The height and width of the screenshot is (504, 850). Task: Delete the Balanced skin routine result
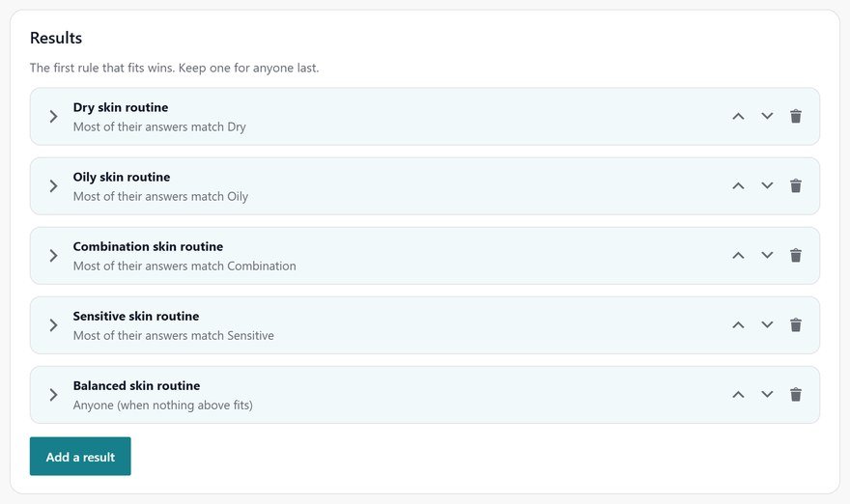pyautogui.click(x=796, y=395)
